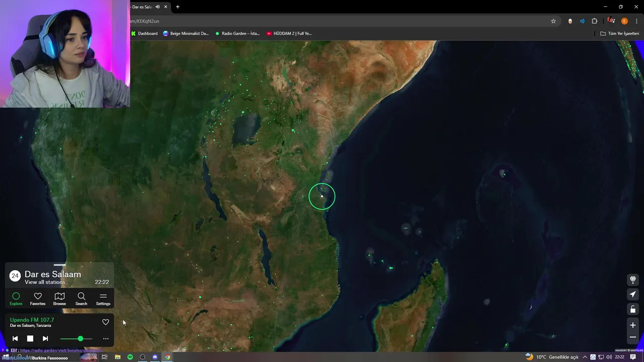Screen dimensions: 644x362
Task: Click the selected Dar es Salaam circle marker
Action: click(322, 197)
